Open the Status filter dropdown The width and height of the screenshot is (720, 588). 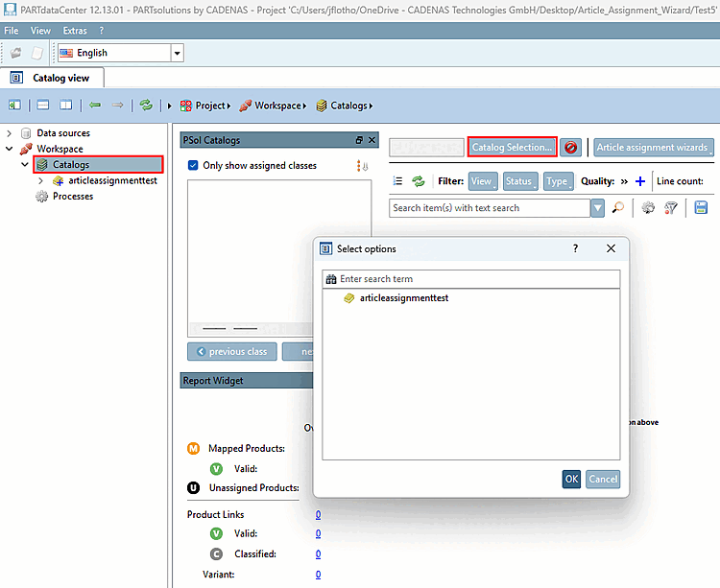pyautogui.click(x=520, y=181)
